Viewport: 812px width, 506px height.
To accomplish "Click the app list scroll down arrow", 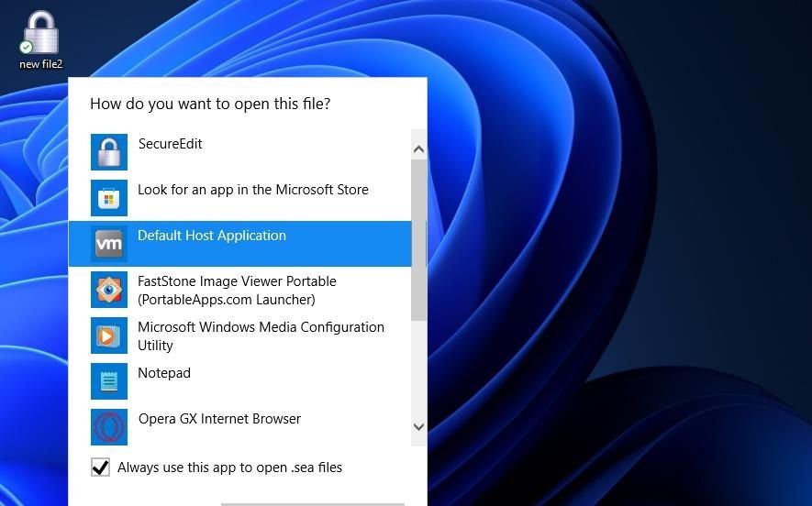I will click(419, 427).
